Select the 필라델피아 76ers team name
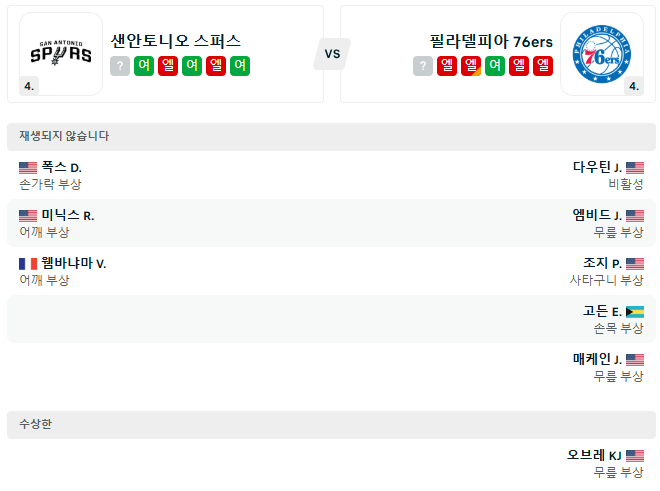660x491 pixels. [x=489, y=41]
